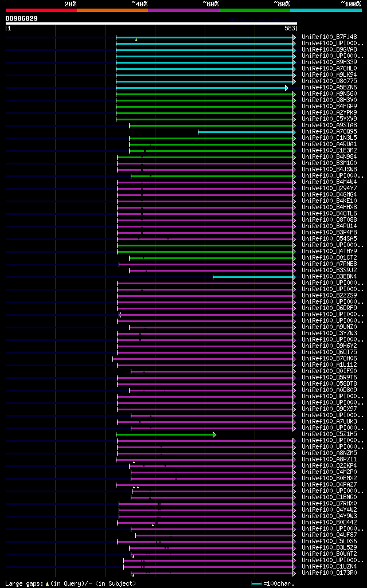
Task: Click the short green alignment bar for C5Z1H5
Action: tap(166, 434)
